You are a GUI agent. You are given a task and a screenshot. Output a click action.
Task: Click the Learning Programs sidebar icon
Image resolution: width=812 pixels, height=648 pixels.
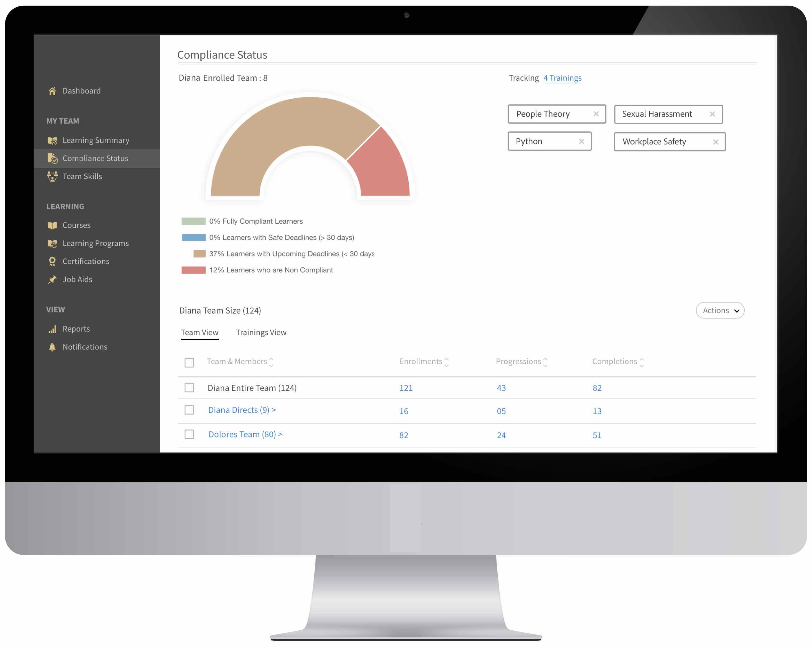click(x=52, y=243)
